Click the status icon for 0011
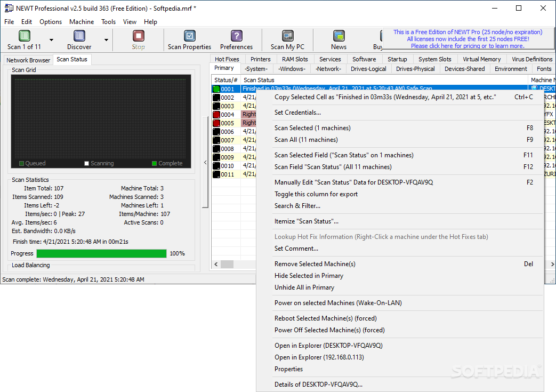The width and height of the screenshot is (556, 392). [216, 174]
